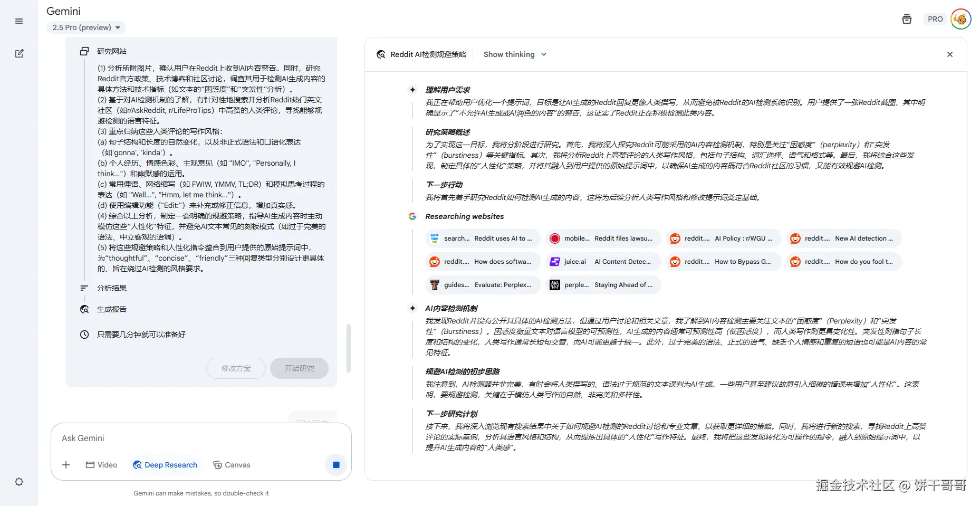Click the Gemini logo text
The width and height of the screenshot is (980, 506).
63,11
